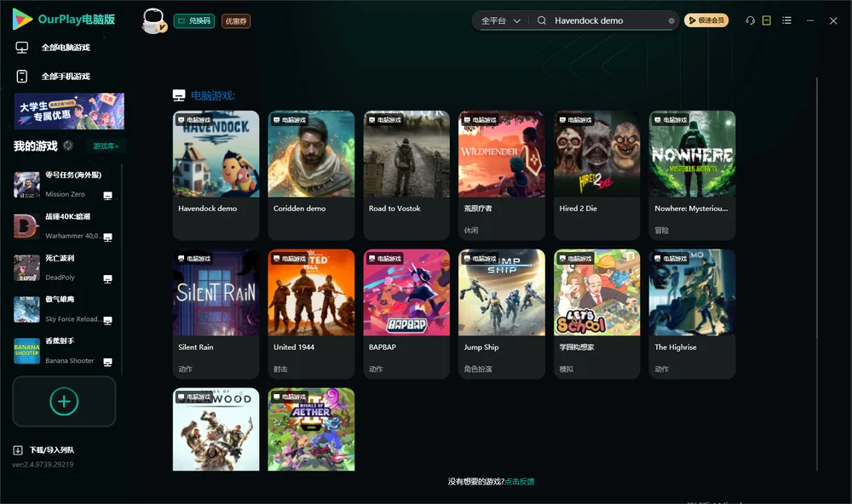Open the list menu icon in title bar
Viewport: 852px width, 504px height.
[x=786, y=20]
